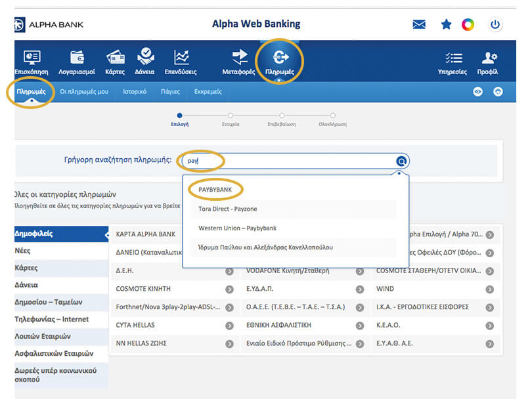Screen dimensions: 532x403
Task: Open the Λοιπών Εταιριών category
Action: (61, 337)
